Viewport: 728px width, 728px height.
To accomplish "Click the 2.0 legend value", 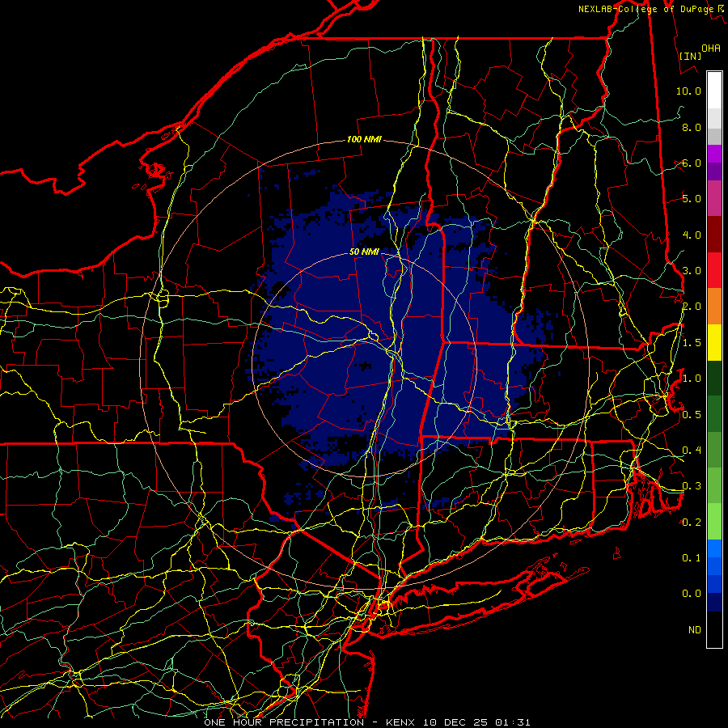I will pyautogui.click(x=692, y=307).
